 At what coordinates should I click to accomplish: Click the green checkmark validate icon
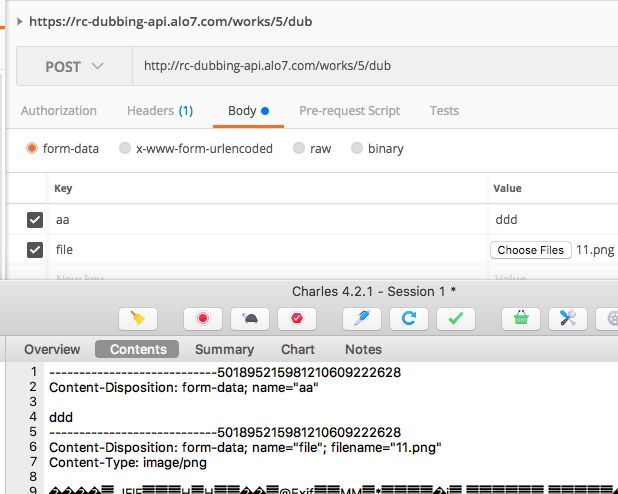tap(456, 319)
